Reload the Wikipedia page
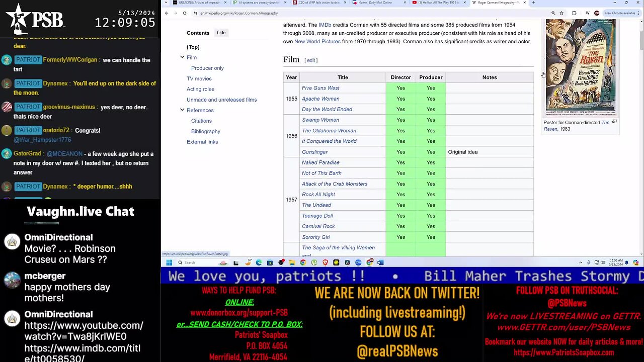The height and width of the screenshot is (362, 644). click(x=185, y=13)
